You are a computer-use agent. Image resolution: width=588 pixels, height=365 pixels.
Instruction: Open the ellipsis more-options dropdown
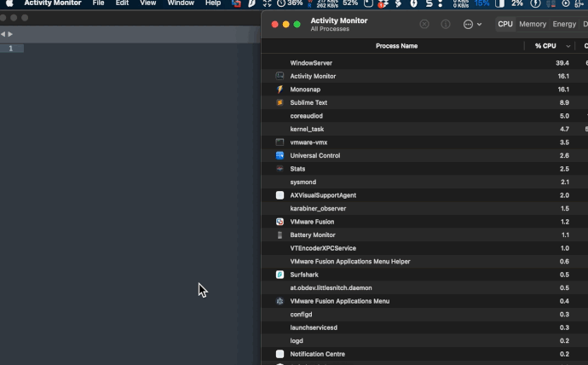point(472,25)
